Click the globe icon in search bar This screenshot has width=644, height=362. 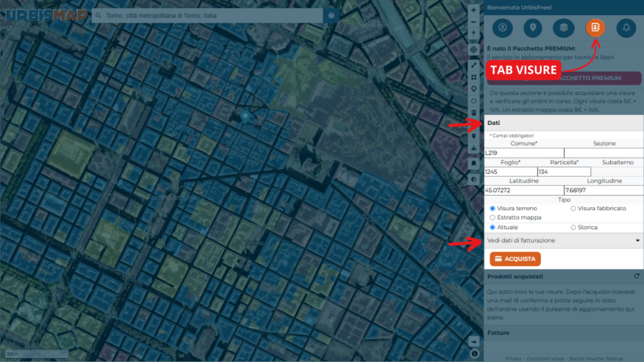tap(331, 16)
